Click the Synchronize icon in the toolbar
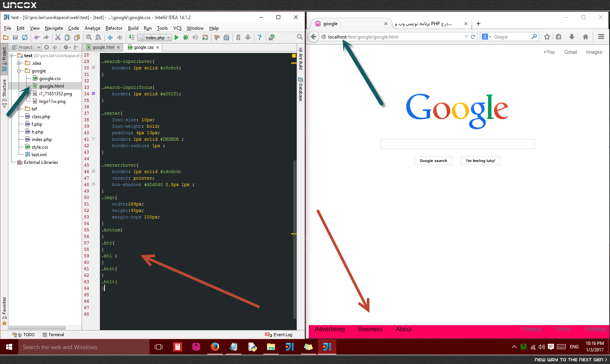This screenshot has width=610, height=364. point(25,37)
